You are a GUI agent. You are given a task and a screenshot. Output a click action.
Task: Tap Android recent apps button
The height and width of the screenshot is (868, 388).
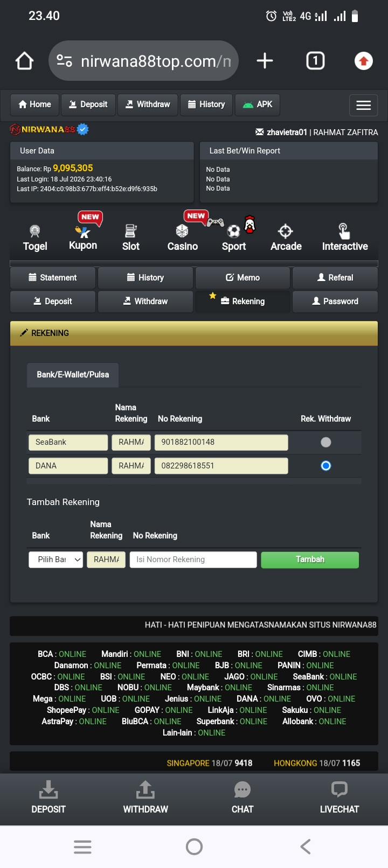pos(82,847)
